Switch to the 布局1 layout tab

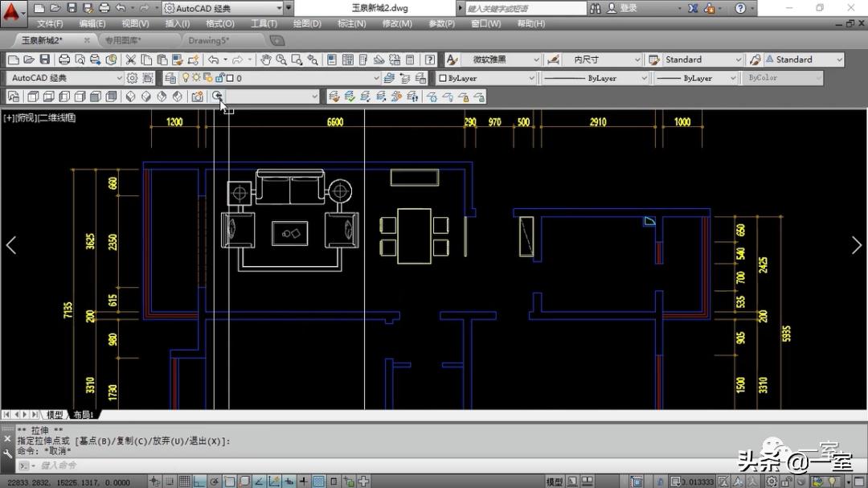[x=84, y=415]
